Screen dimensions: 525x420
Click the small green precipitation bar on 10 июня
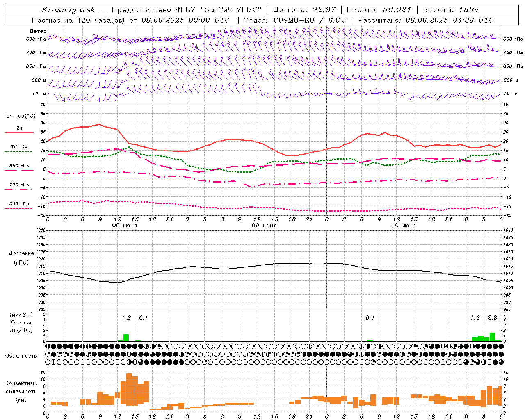[x=370, y=340]
